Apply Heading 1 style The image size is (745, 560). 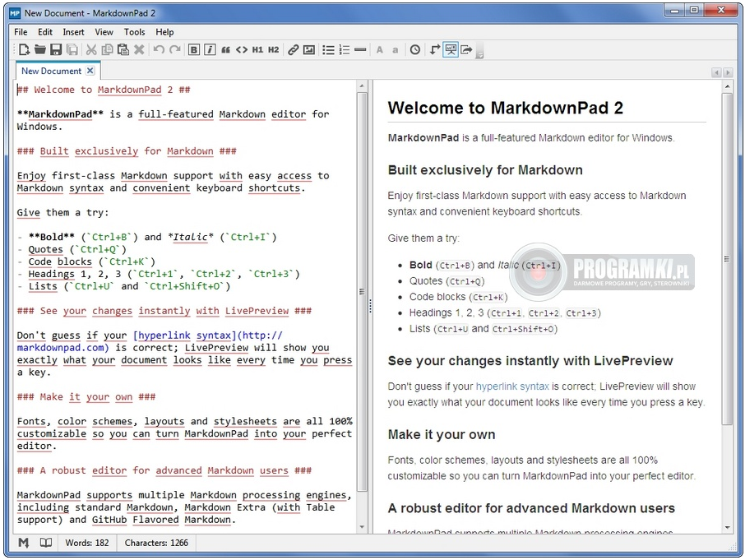(x=257, y=49)
